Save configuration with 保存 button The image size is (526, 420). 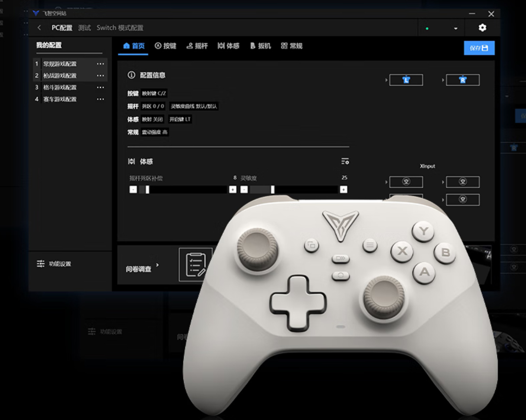pos(479,48)
